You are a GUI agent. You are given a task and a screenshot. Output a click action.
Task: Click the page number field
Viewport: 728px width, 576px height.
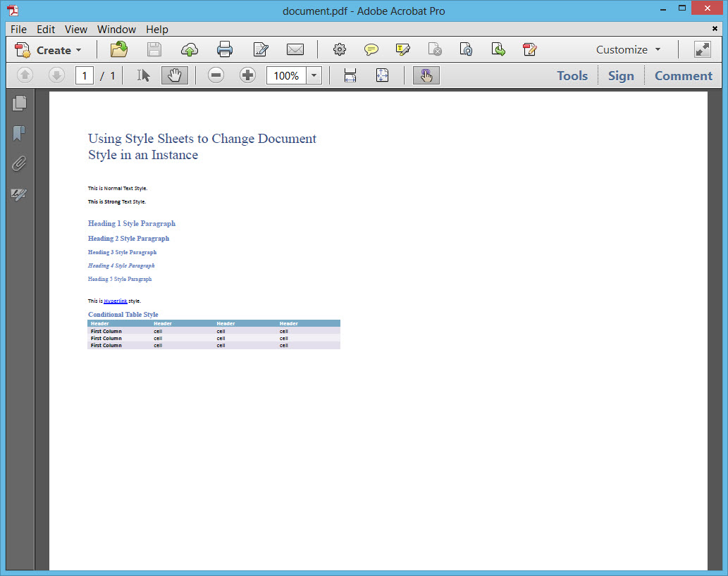[85, 75]
